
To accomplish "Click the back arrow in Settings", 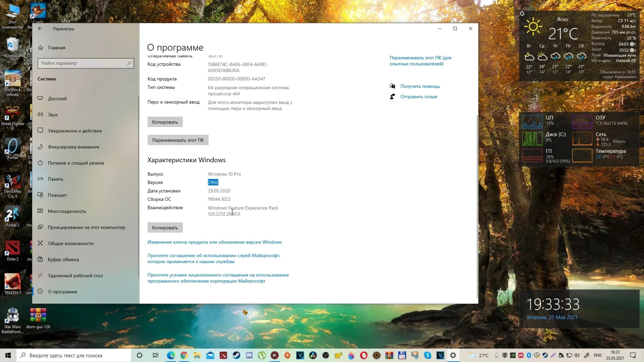I will [x=40, y=28].
